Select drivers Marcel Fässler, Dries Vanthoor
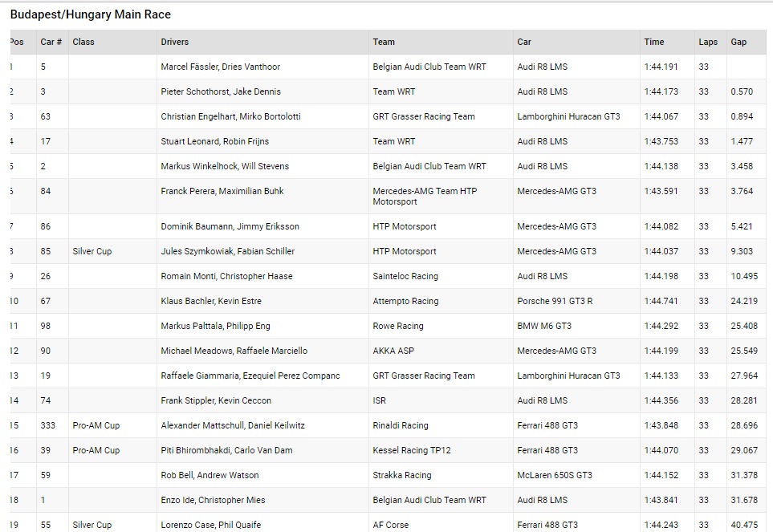 [221, 67]
